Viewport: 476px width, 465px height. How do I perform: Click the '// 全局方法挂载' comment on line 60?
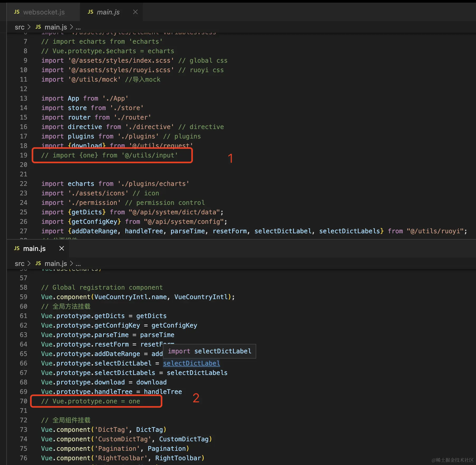[66, 306]
